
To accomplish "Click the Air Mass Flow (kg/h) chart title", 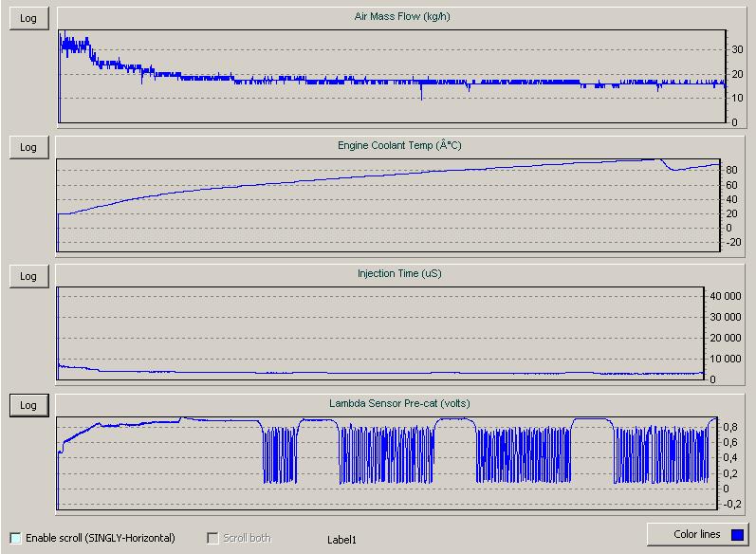I will coord(401,16).
